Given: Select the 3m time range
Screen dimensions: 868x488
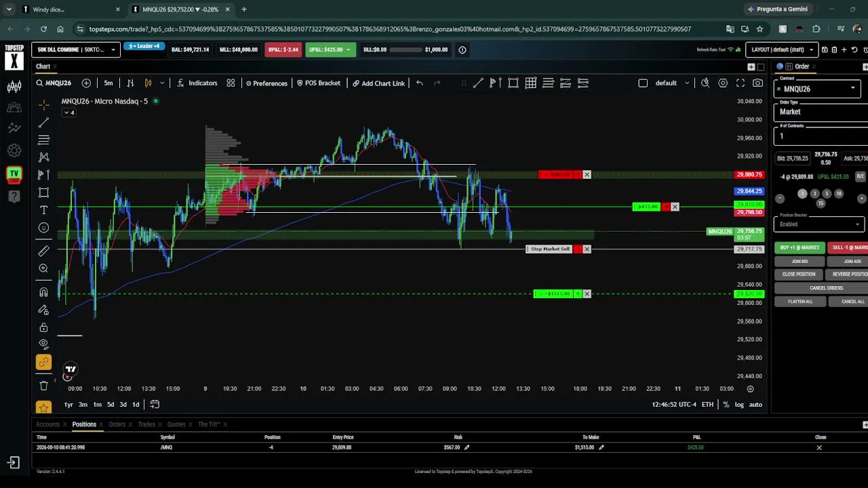Looking at the screenshot, I should (x=83, y=405).
